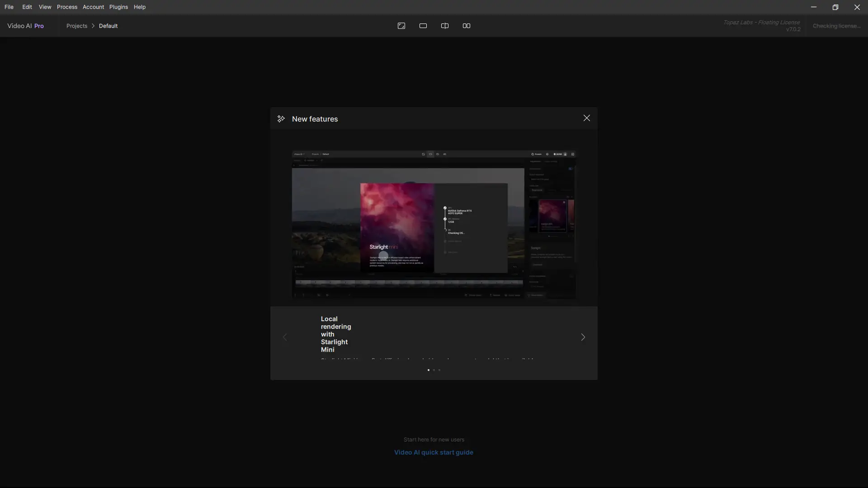Click the fullscreen preview view icon
Screen dimensions: 868x488
401,26
